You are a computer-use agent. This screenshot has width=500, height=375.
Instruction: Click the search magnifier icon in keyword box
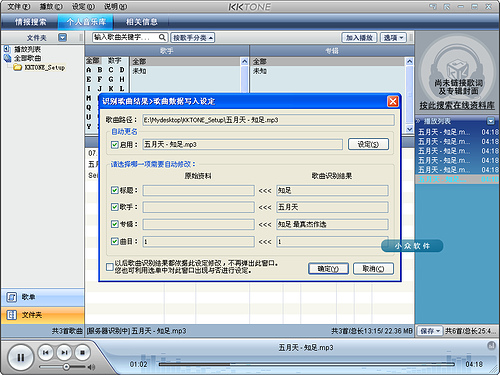[162, 37]
